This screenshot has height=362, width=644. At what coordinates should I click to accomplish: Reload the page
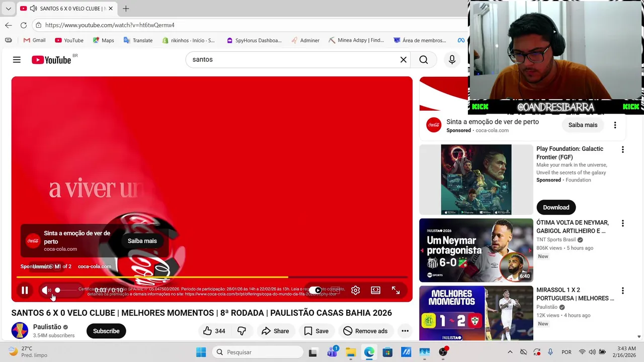point(24,25)
